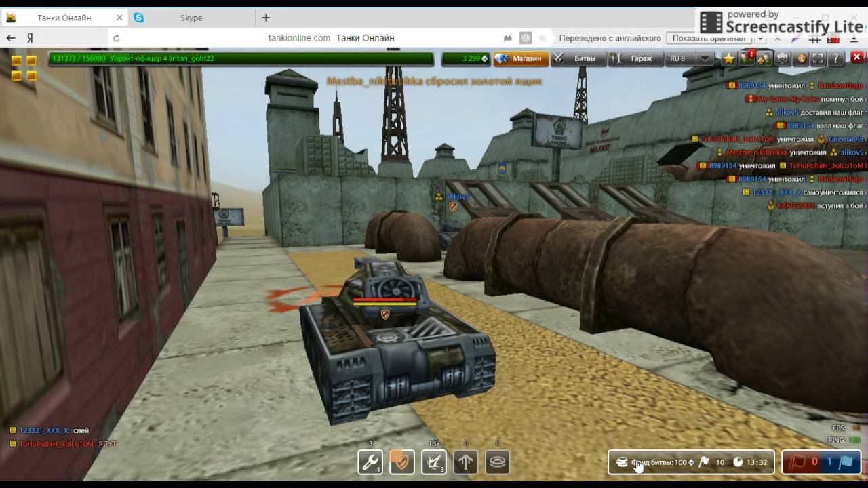The height and width of the screenshot is (488, 868).
Task: Click player name ToHuPoBaH_3oILoToM in chat
Action: [x=57, y=443]
